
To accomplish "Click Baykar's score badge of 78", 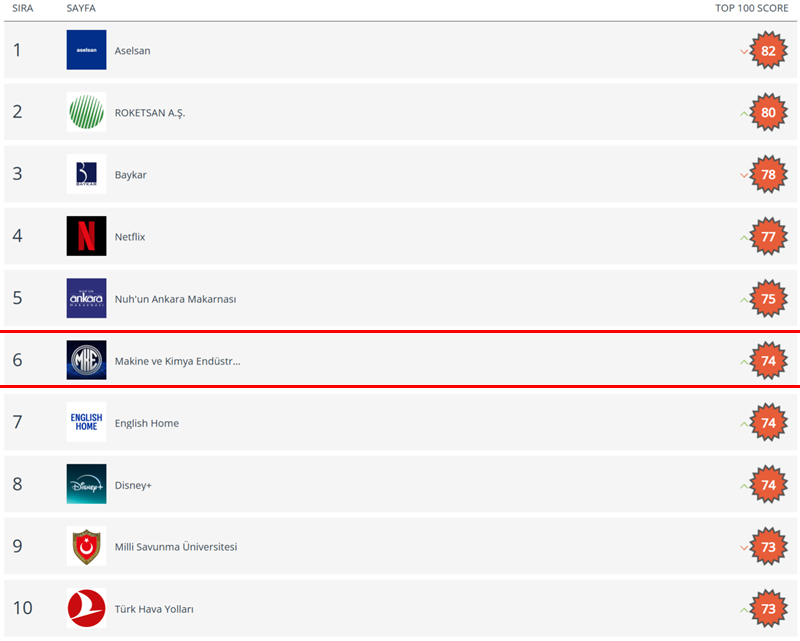I will pos(768,175).
